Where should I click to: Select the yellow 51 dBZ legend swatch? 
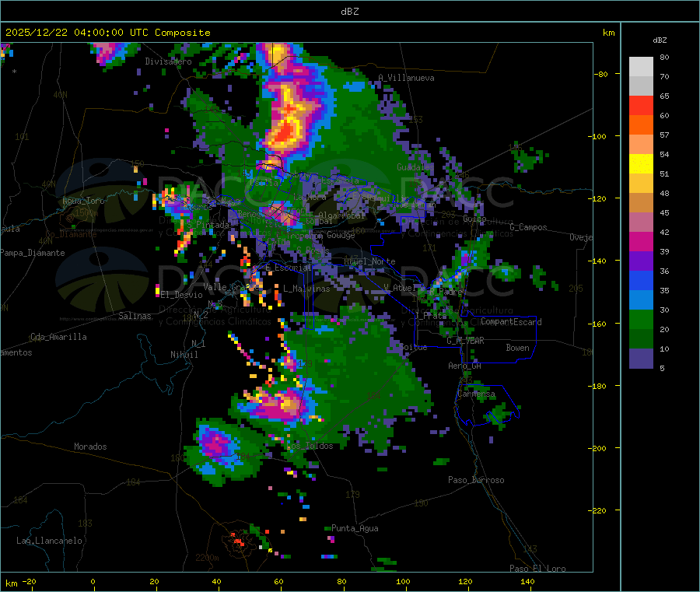pyautogui.click(x=641, y=164)
